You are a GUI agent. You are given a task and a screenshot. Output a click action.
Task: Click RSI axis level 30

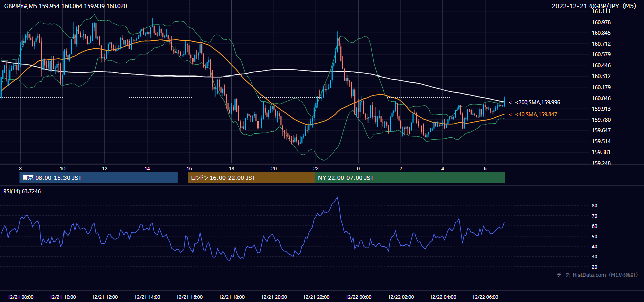click(595, 257)
